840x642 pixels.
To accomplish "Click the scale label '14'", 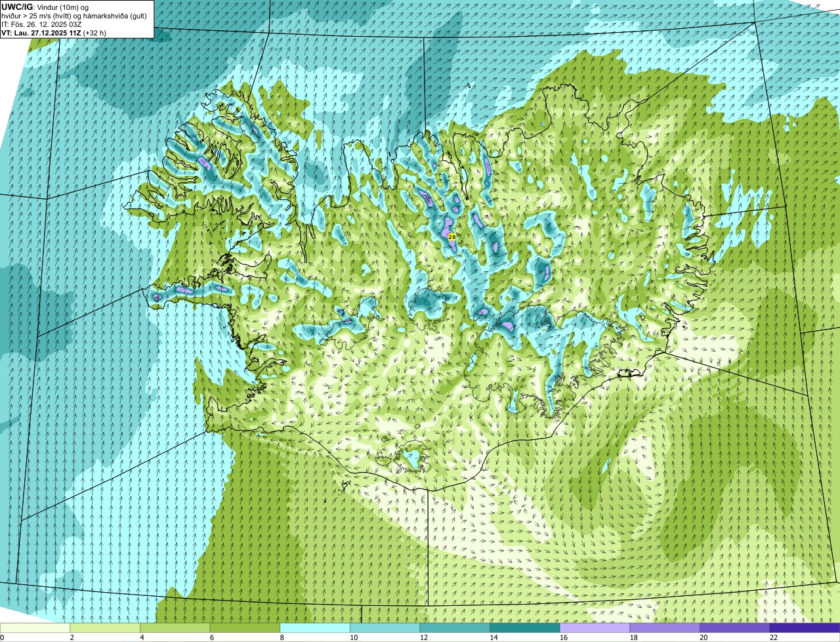I will (493, 637).
